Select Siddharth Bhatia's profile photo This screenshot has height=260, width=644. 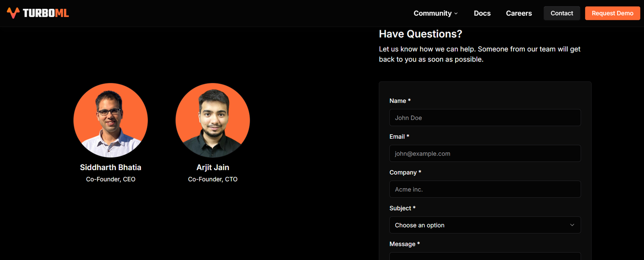click(111, 120)
